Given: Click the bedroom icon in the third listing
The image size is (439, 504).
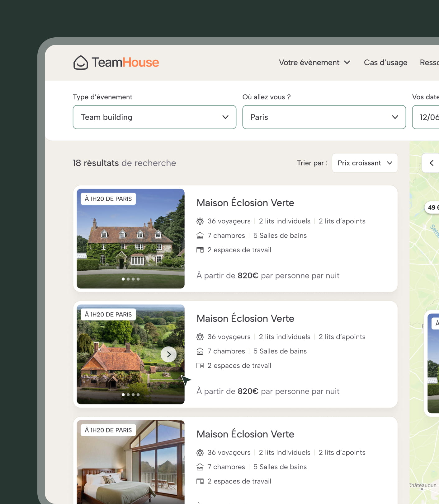Looking at the screenshot, I should pos(200,467).
